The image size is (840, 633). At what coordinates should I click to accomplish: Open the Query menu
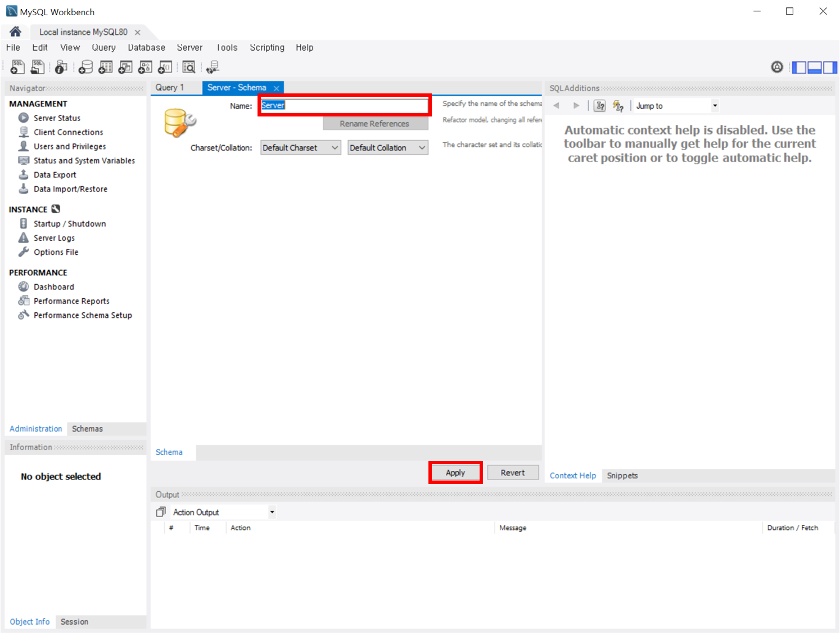[103, 47]
